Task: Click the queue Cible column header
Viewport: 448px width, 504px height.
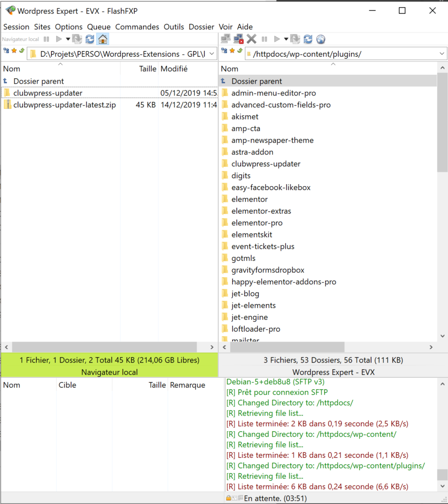Action: coord(84,385)
